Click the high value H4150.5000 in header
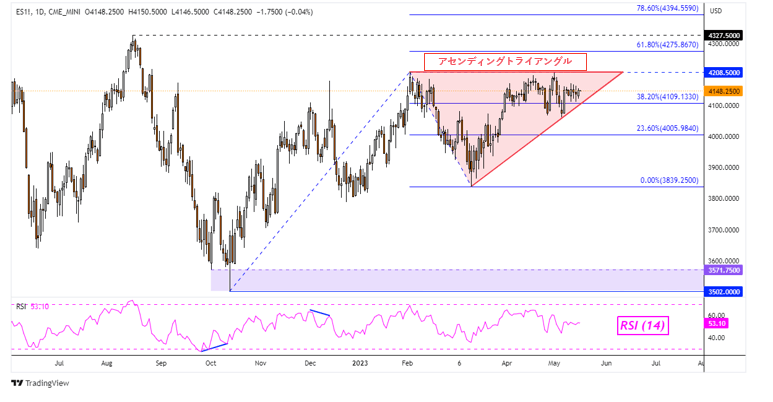Viewport: 773px width, 402px height. (x=147, y=12)
